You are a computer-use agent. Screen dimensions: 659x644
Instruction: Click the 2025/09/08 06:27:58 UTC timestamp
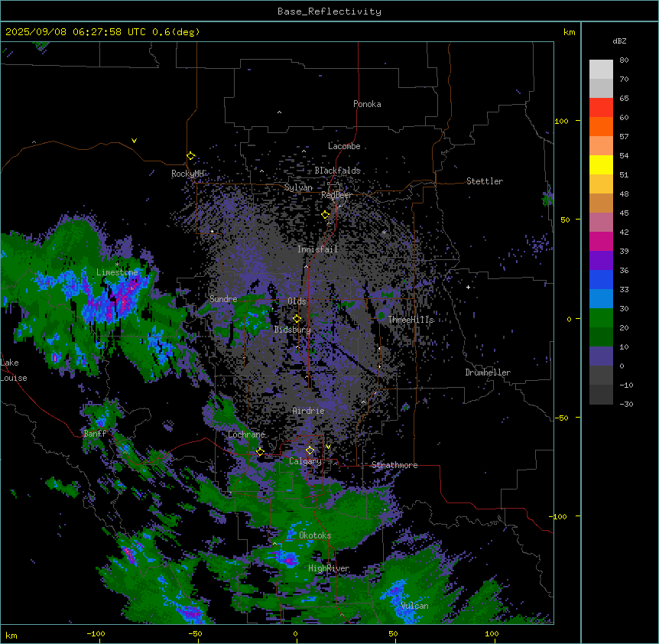point(76,32)
